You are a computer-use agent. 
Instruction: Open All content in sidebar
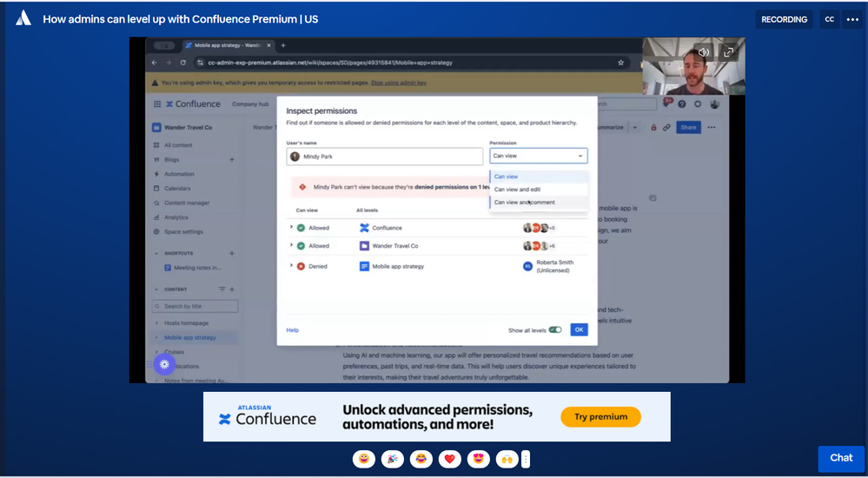[178, 145]
